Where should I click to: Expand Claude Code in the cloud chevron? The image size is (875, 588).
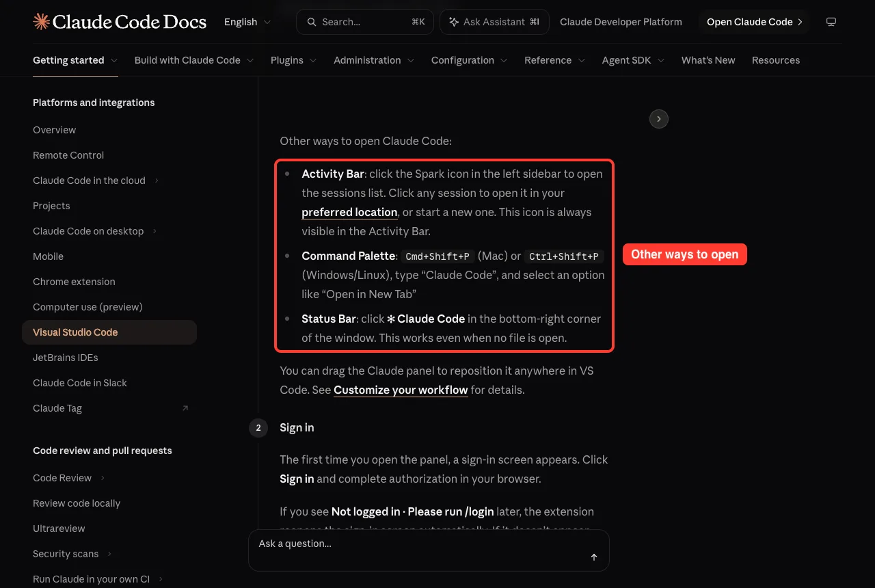click(157, 181)
